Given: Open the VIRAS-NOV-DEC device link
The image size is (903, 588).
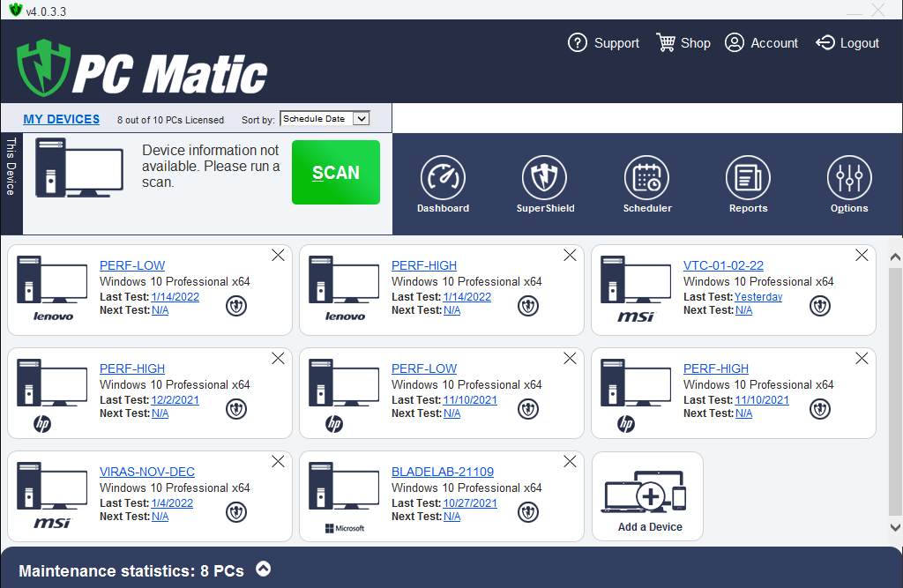Looking at the screenshot, I should click(x=147, y=472).
